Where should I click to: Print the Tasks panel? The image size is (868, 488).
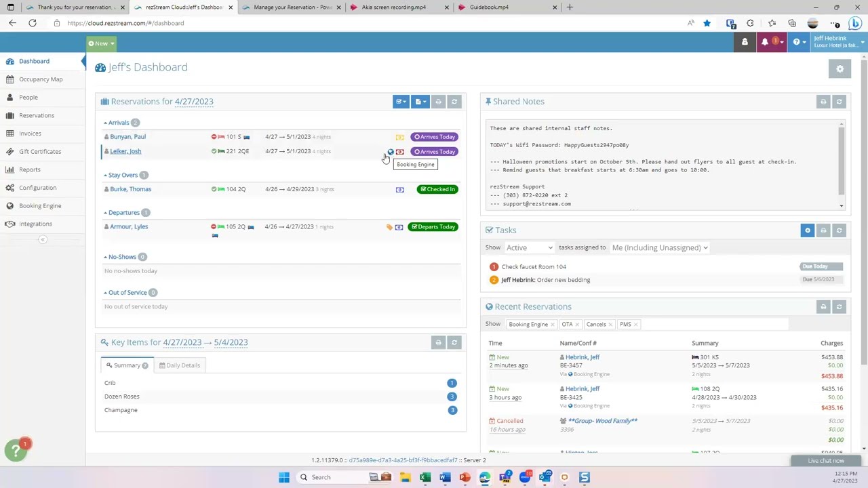(823, 230)
